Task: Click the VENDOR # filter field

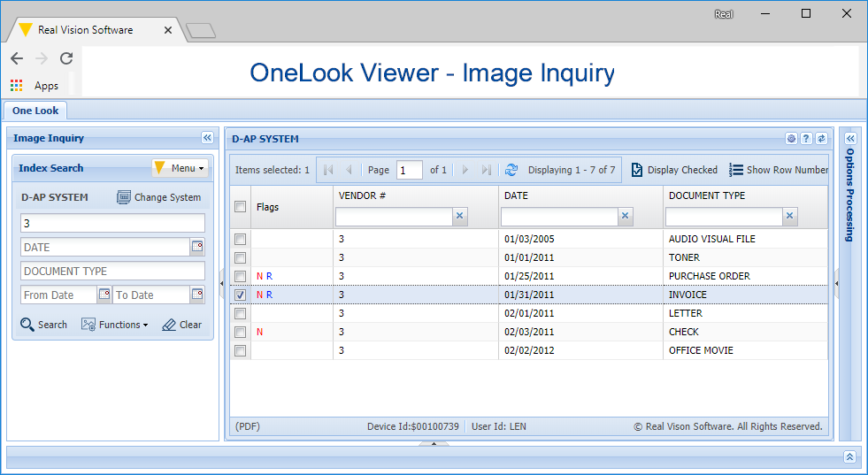Action: (x=394, y=217)
